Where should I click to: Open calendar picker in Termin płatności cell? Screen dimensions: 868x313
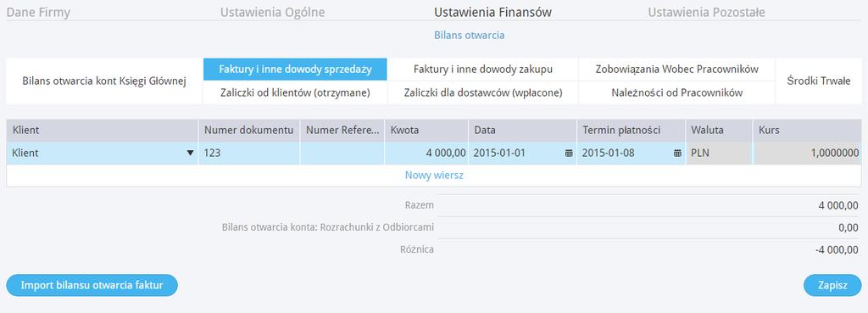pos(677,154)
